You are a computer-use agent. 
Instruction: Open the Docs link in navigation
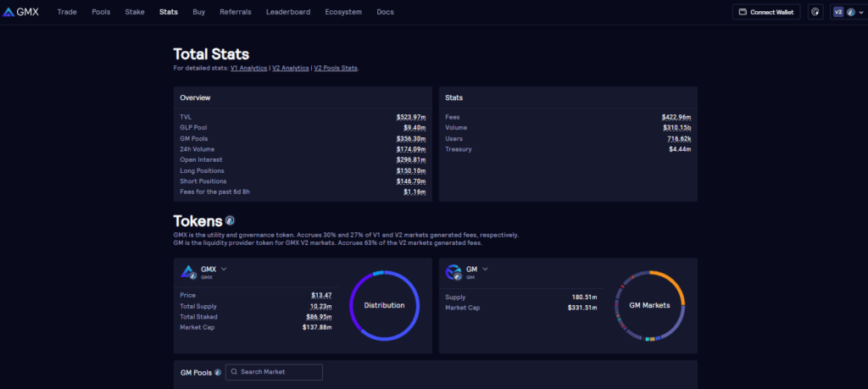[x=386, y=12]
